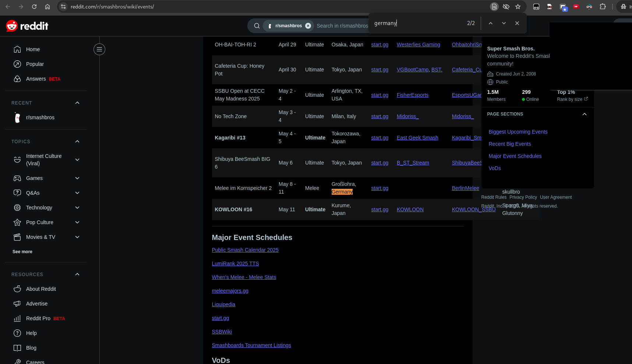Close the find-in-page bar
This screenshot has width=632, height=364.
pyautogui.click(x=517, y=23)
